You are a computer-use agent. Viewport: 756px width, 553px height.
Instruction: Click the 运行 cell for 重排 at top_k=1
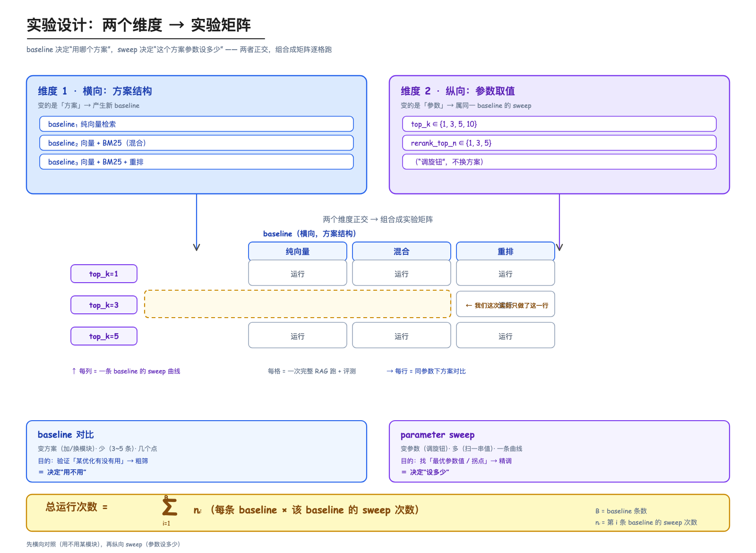(x=506, y=273)
